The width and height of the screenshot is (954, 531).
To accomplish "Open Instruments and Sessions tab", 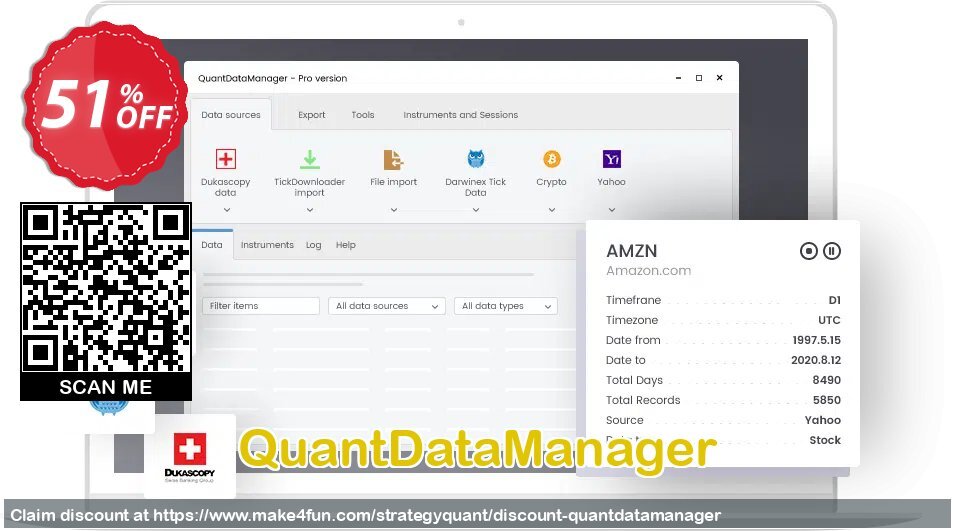I will (461, 115).
